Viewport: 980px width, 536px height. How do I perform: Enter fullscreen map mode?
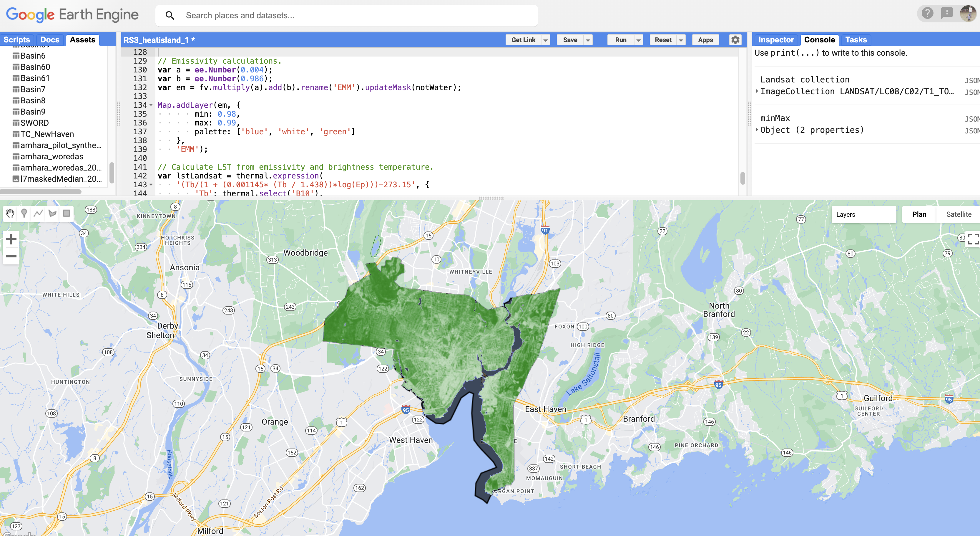click(974, 239)
